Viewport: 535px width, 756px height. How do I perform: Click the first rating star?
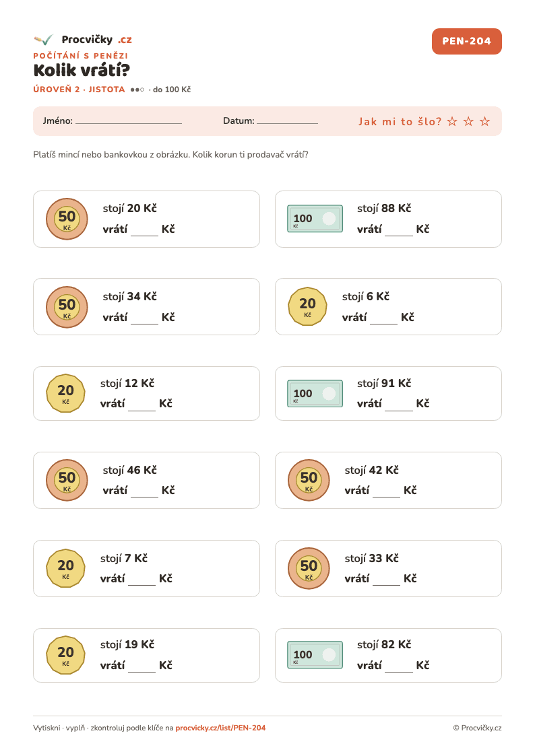[x=452, y=121]
